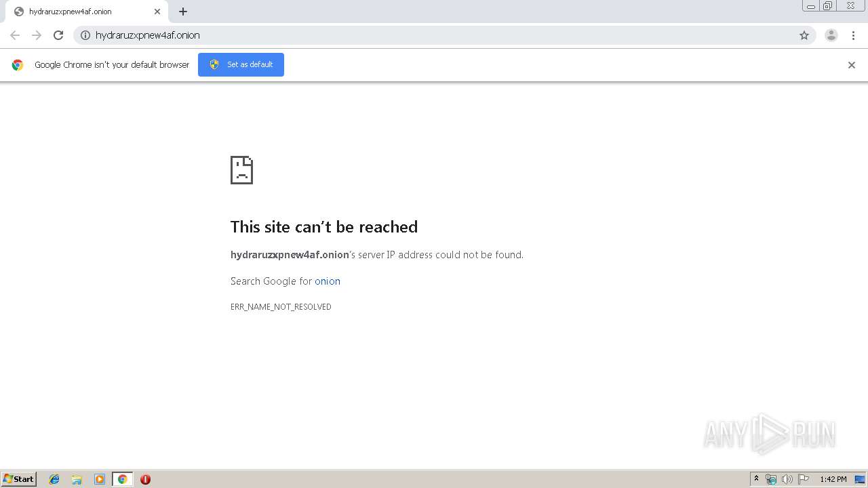Click the bold hydraruzxpnew4af.onion hostname text

(290, 255)
